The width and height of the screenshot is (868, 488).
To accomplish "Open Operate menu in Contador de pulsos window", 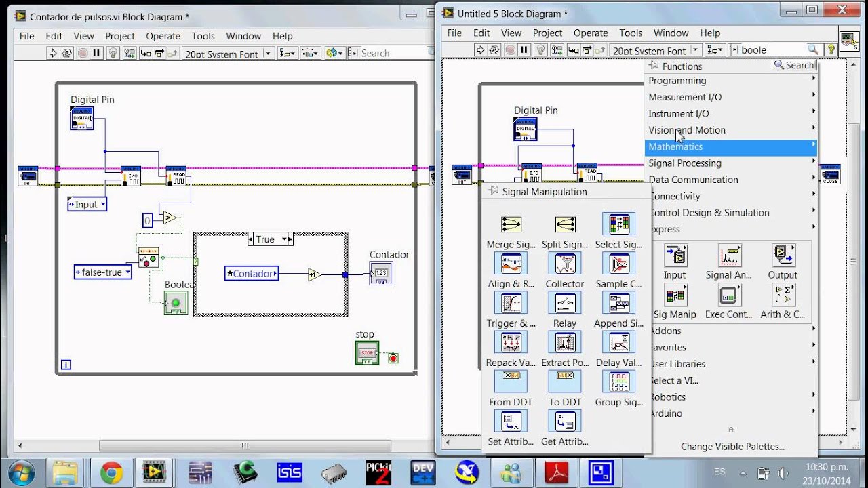I will pyautogui.click(x=163, y=36).
